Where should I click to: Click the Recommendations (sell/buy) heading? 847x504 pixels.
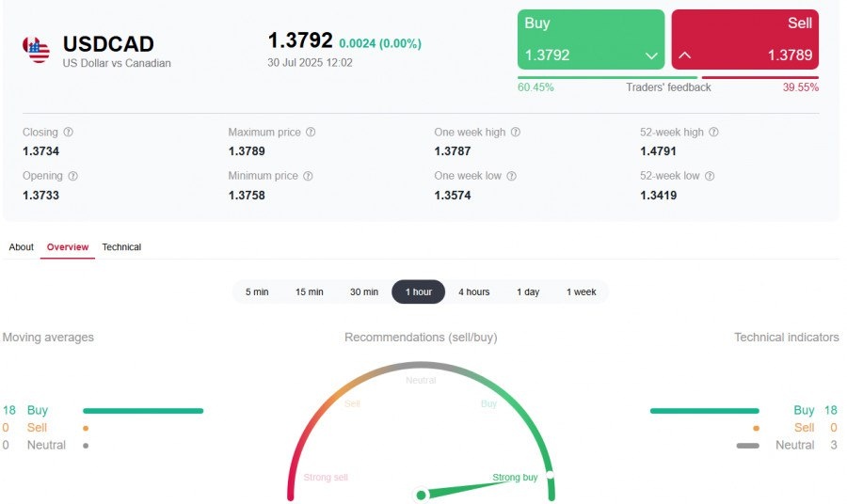pyautogui.click(x=421, y=338)
